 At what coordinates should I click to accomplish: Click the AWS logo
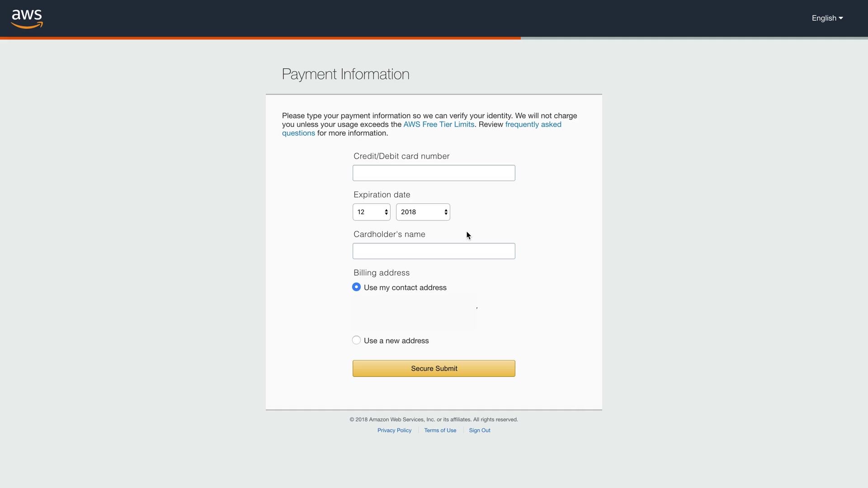(27, 19)
